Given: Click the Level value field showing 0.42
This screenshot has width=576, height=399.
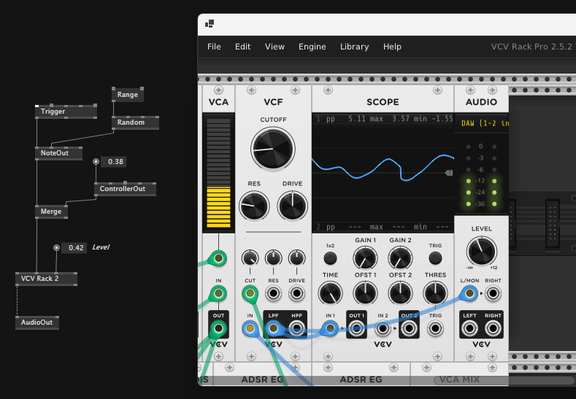Looking at the screenshot, I should coord(74,248).
